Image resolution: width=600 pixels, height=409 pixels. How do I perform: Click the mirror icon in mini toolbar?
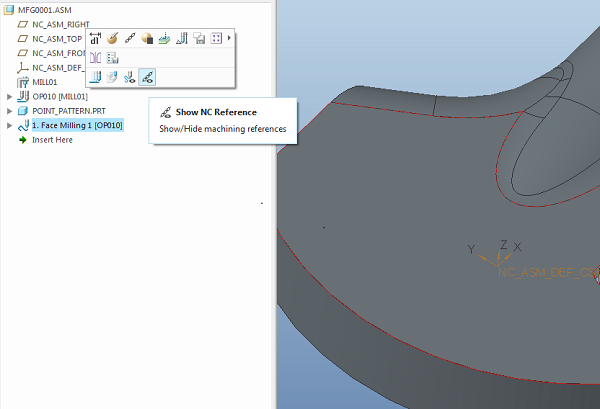coord(96,58)
